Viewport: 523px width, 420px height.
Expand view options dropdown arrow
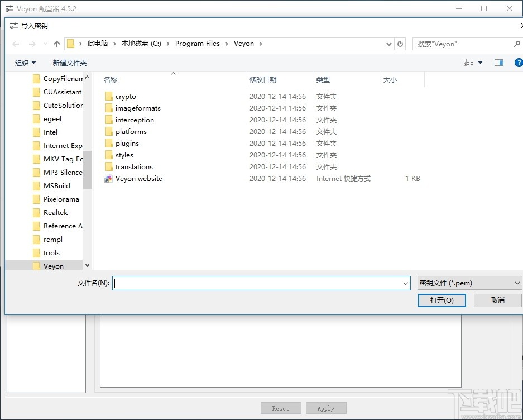click(481, 63)
